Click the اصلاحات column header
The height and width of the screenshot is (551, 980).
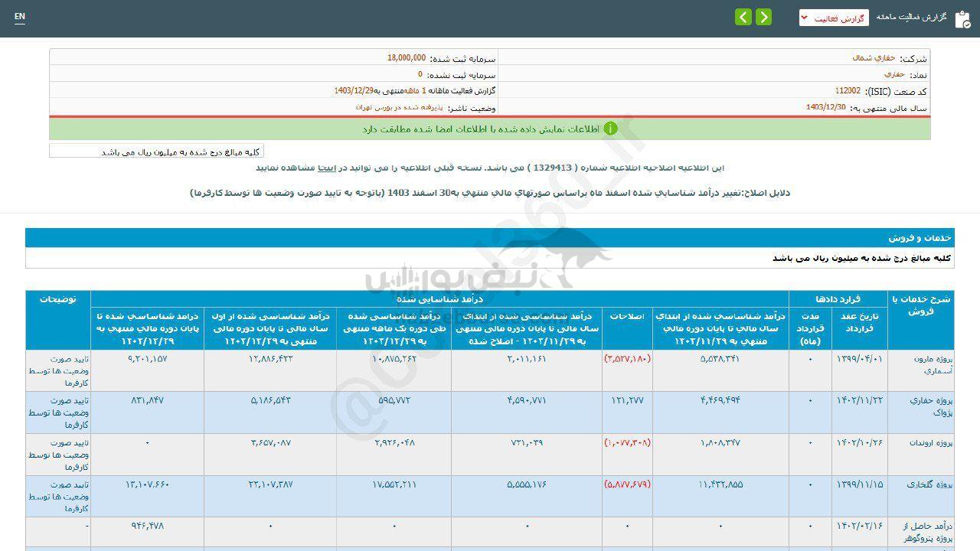point(628,316)
